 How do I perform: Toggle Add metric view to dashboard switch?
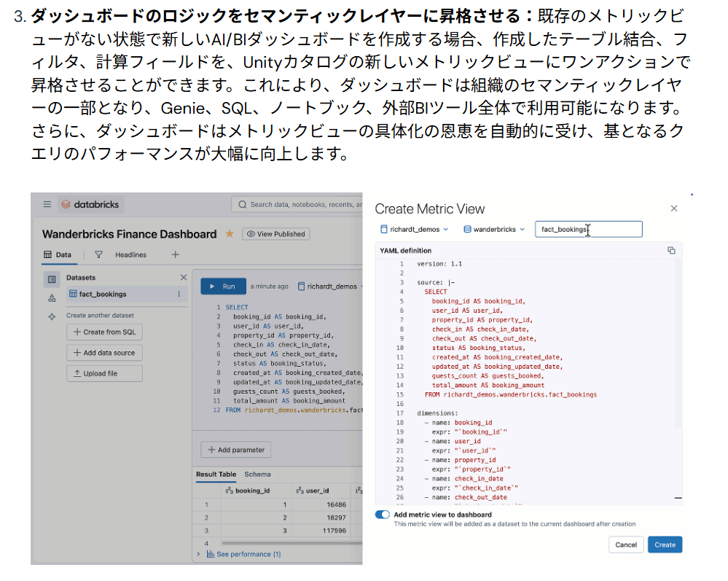click(x=383, y=515)
